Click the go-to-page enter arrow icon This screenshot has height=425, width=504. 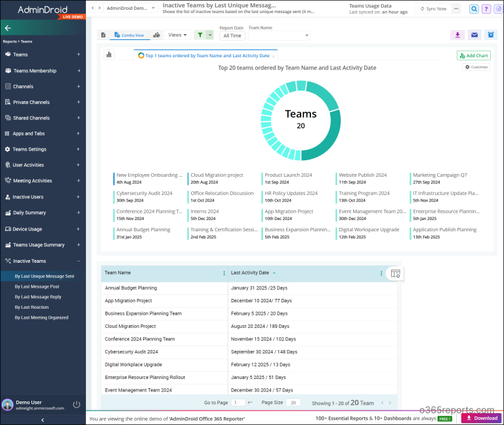point(250,403)
